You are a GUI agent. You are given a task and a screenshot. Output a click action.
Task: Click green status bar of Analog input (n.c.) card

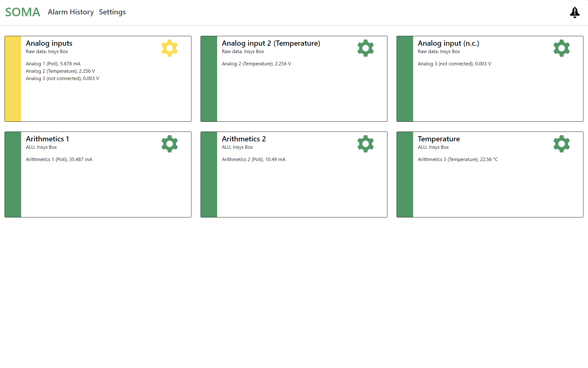click(405, 79)
